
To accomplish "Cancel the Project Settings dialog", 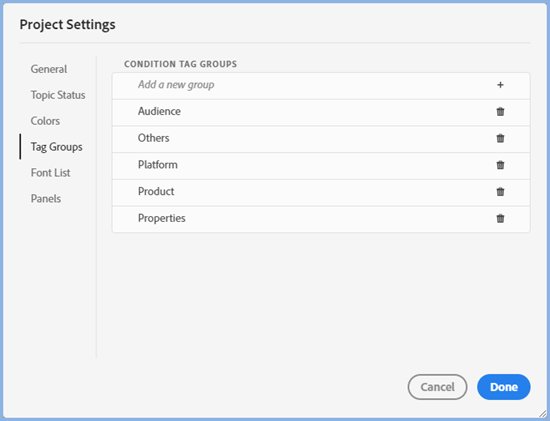I will tap(437, 387).
